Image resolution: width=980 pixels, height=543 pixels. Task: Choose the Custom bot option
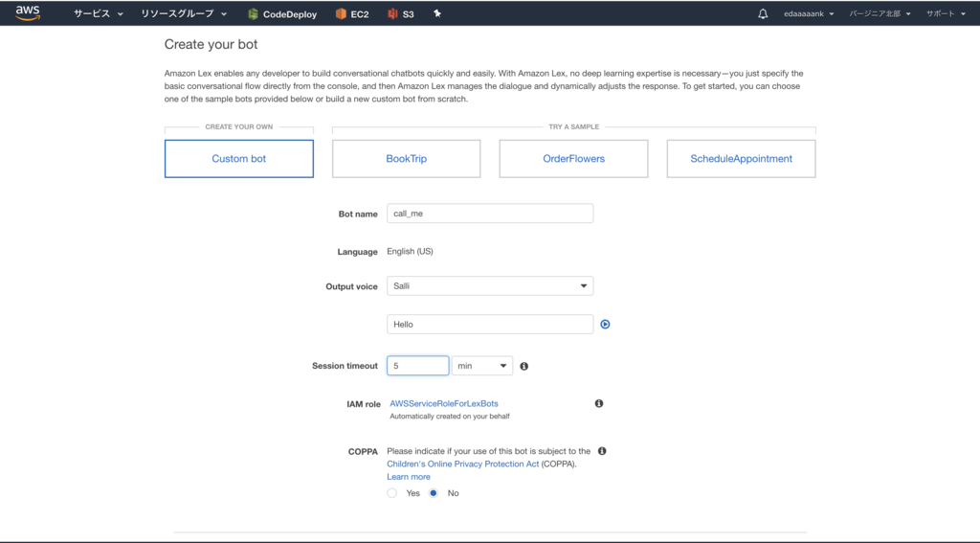238,159
